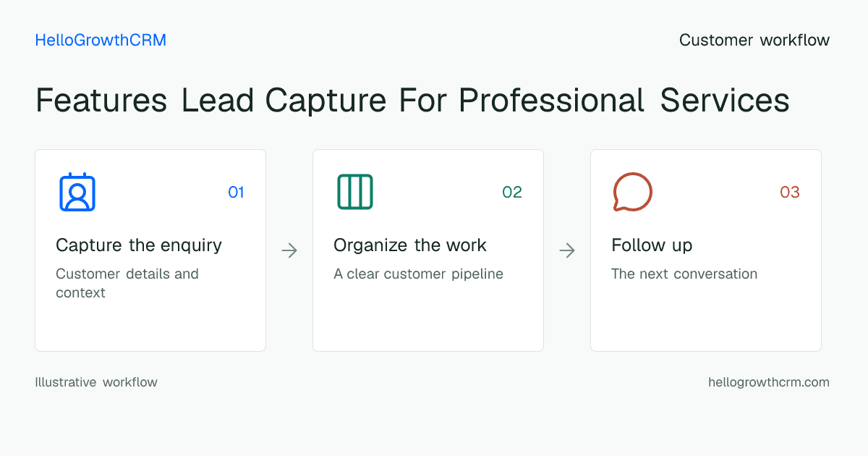Screen dimensions: 868x456
Task: Select the "Follow up" title
Action: tap(652, 245)
